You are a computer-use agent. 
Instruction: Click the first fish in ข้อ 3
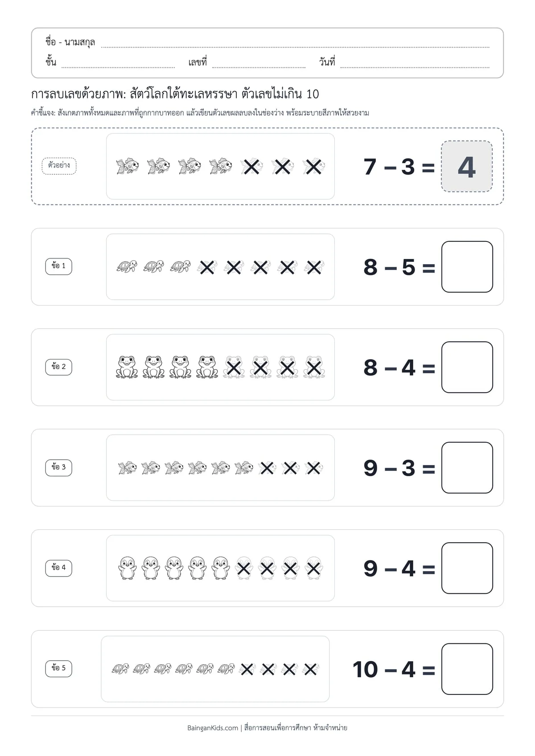click(127, 468)
